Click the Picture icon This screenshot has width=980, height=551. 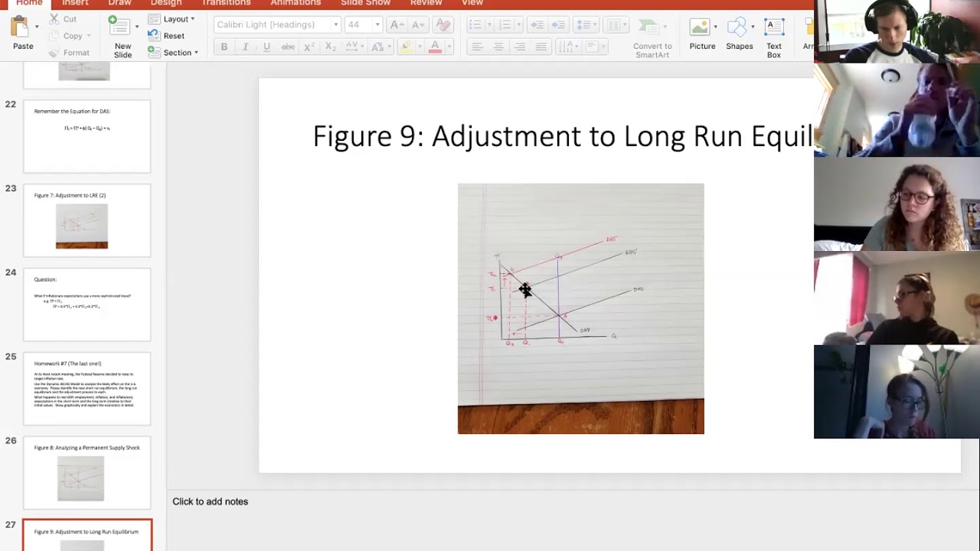pos(700,28)
